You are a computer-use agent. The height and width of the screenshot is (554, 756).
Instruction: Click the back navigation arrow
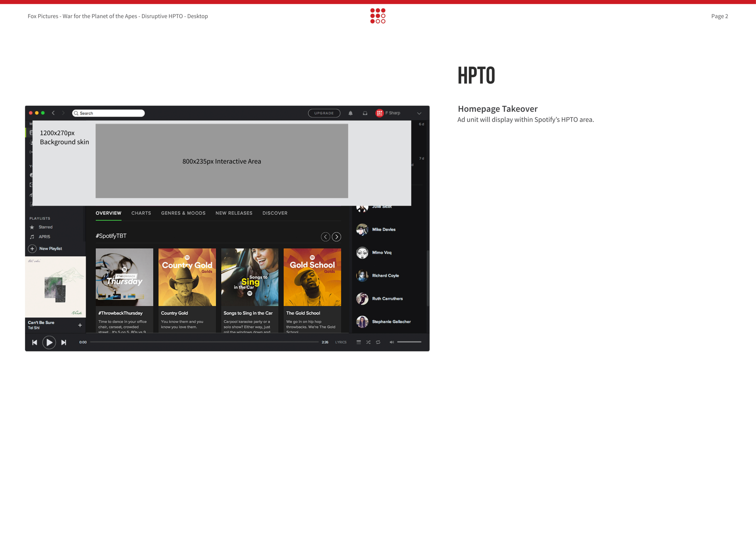(53, 113)
